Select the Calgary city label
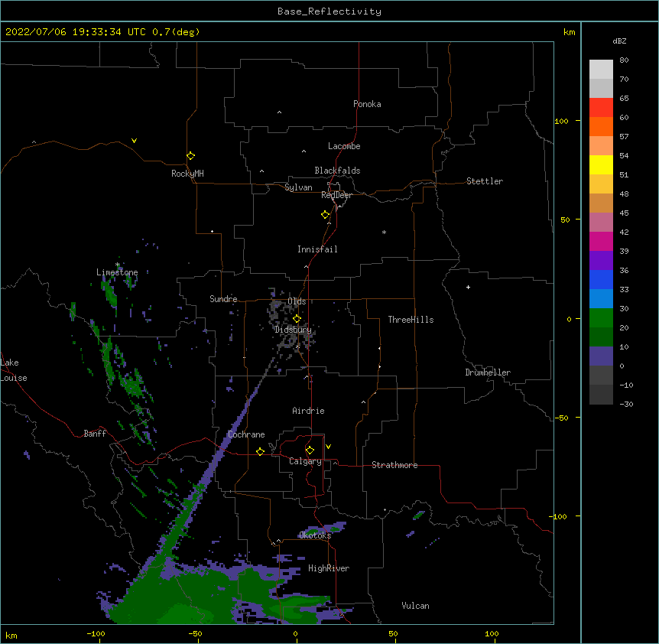The image size is (659, 644). pyautogui.click(x=305, y=461)
